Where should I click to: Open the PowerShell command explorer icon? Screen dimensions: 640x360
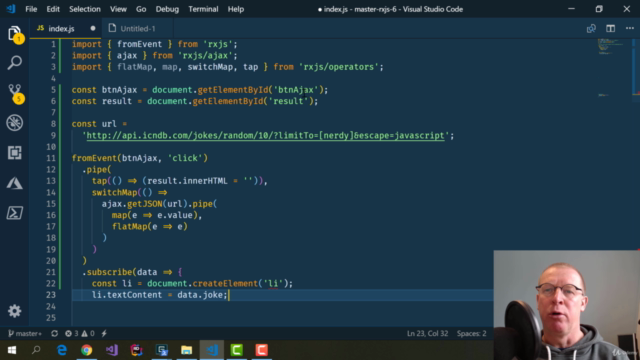(x=15, y=213)
